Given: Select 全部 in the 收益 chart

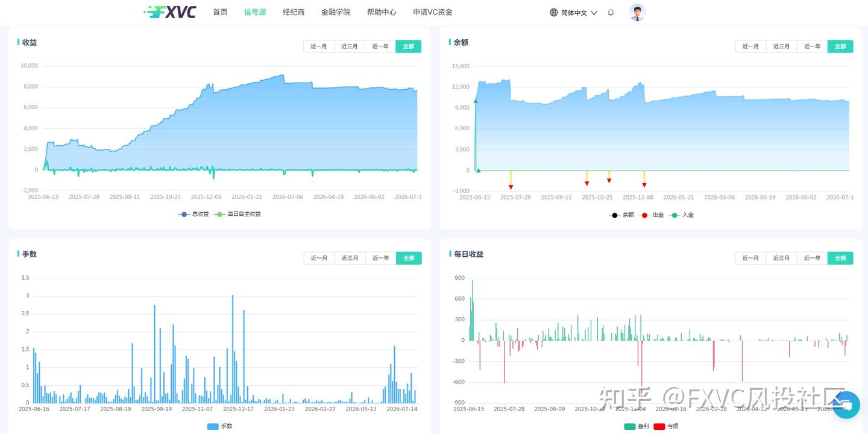Looking at the screenshot, I should [409, 46].
